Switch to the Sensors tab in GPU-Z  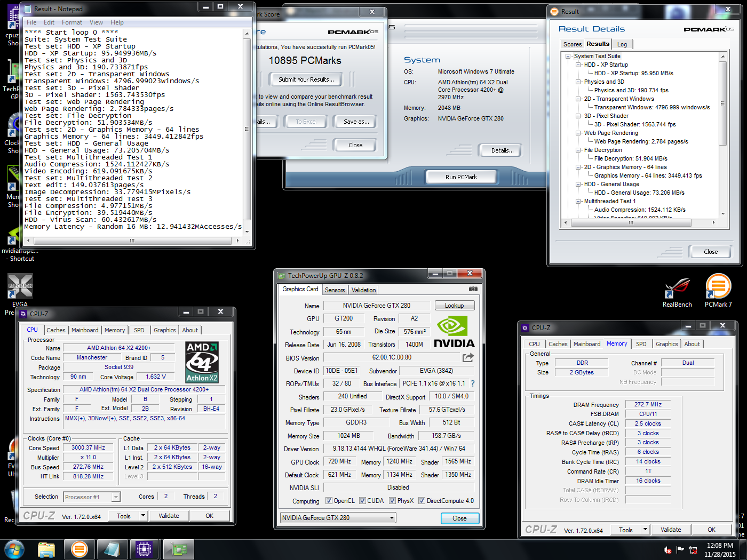coord(335,290)
